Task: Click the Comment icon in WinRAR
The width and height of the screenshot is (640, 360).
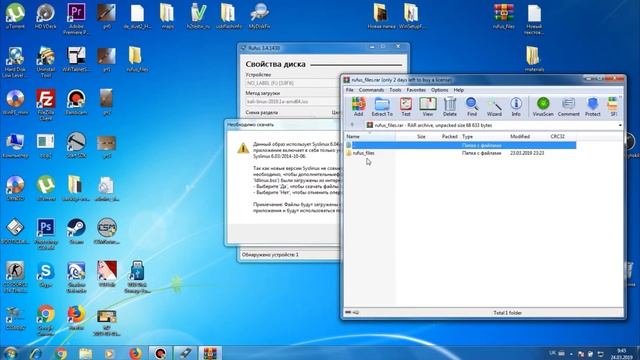Action: coord(569,107)
